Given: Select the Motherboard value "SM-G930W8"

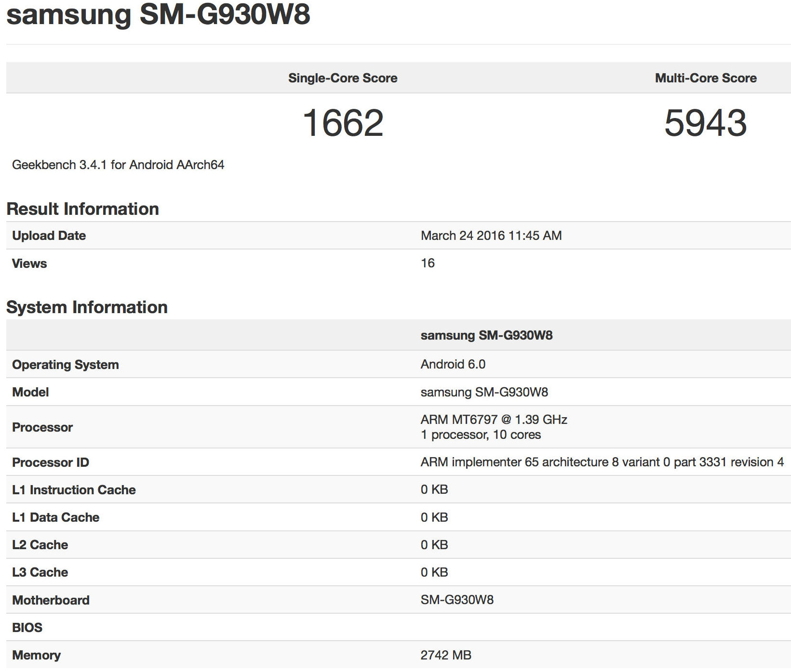Looking at the screenshot, I should coord(457,600).
